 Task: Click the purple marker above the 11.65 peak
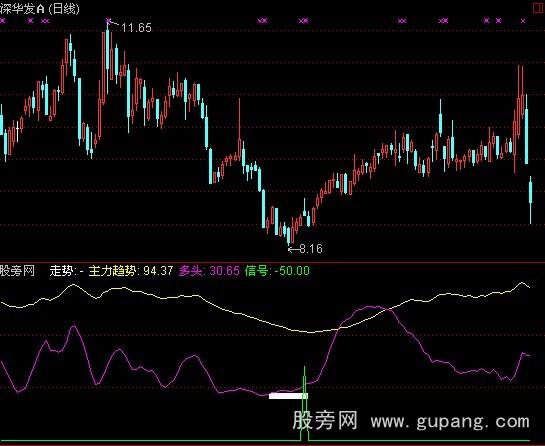(x=108, y=21)
